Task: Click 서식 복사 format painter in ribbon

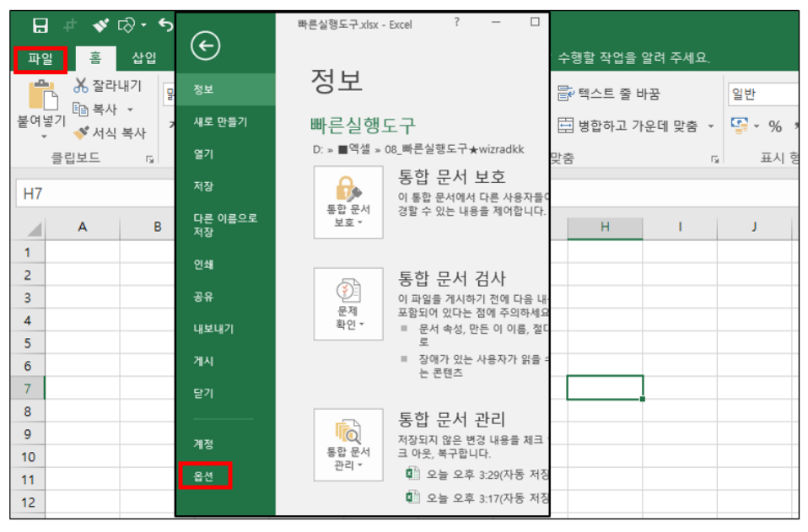Action: coord(110,133)
